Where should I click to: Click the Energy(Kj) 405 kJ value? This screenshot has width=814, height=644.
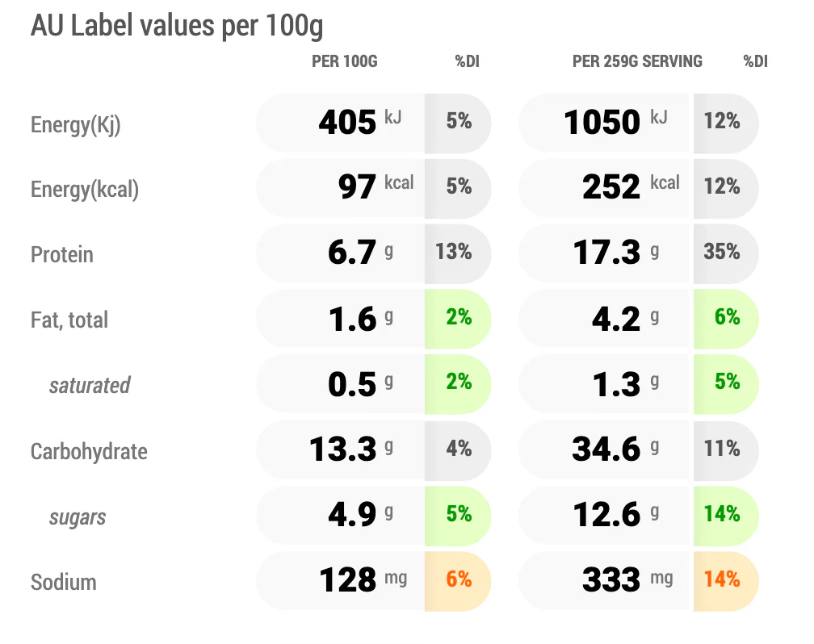(360, 123)
